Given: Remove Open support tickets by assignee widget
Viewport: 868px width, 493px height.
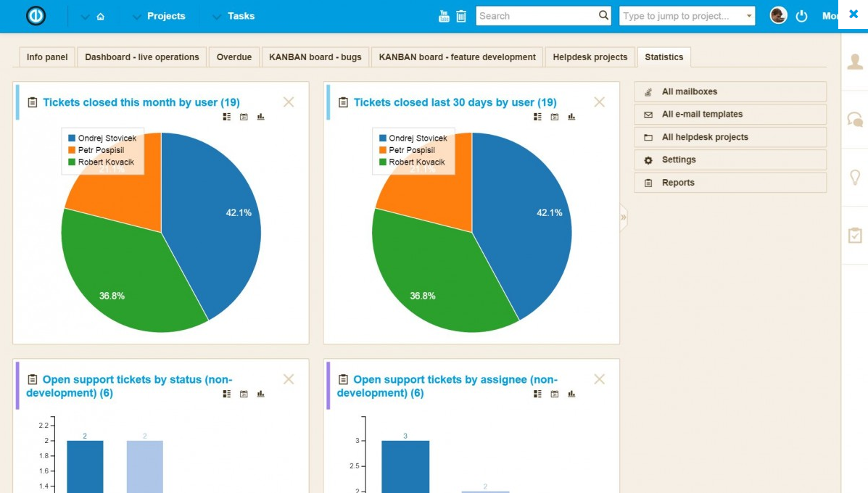Looking at the screenshot, I should (x=600, y=379).
